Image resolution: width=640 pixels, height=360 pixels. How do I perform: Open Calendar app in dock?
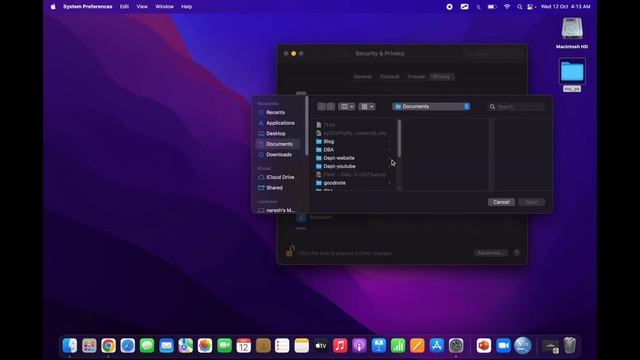coord(244,346)
